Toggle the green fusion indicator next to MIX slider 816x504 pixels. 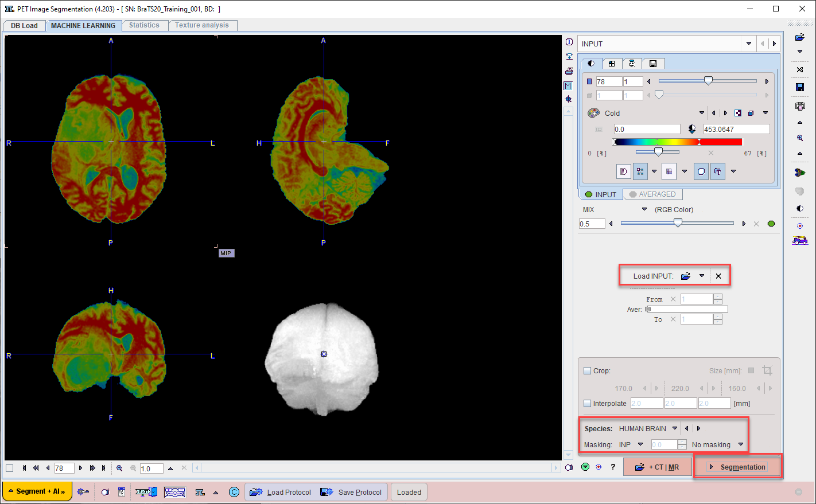[771, 224]
